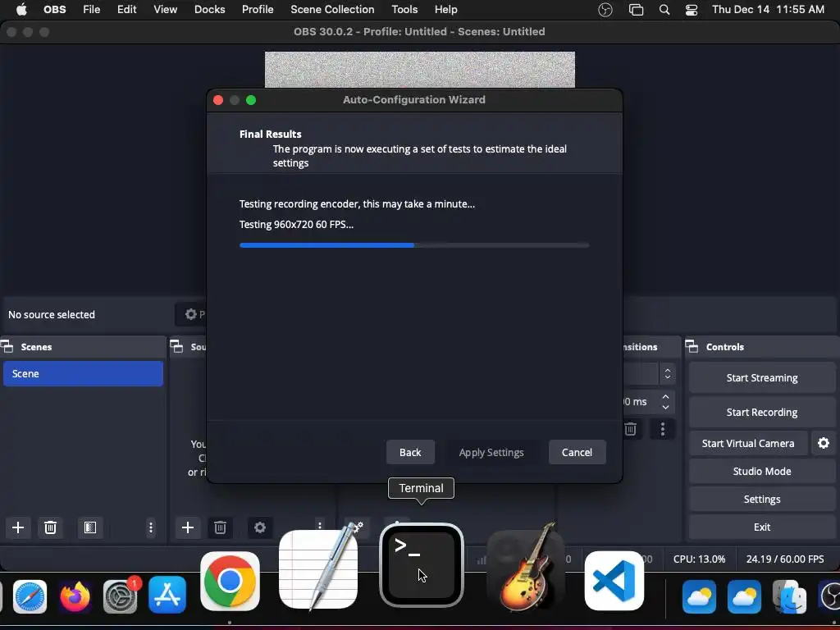The width and height of the screenshot is (840, 630).
Task: Click the OBS status icon in menu bar
Action: (605, 10)
